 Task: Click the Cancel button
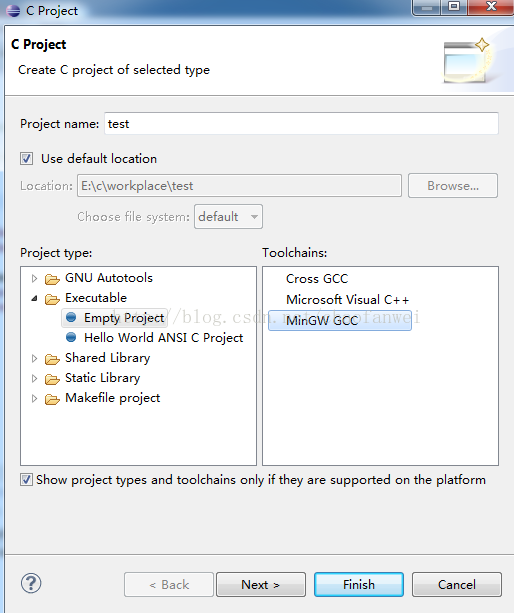click(457, 584)
